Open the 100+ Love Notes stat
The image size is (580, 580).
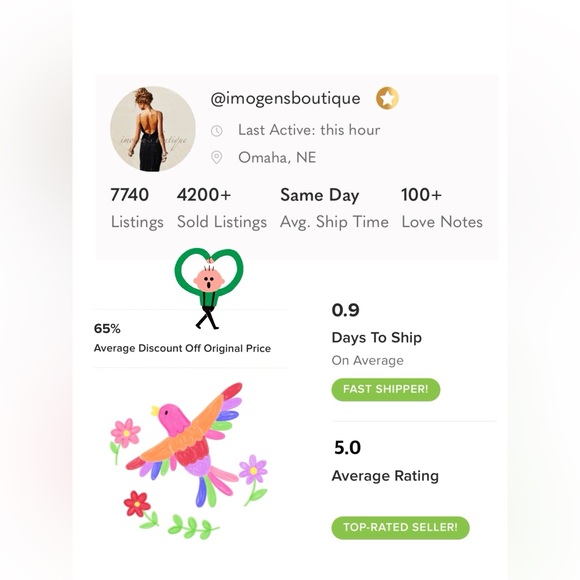tap(442, 208)
